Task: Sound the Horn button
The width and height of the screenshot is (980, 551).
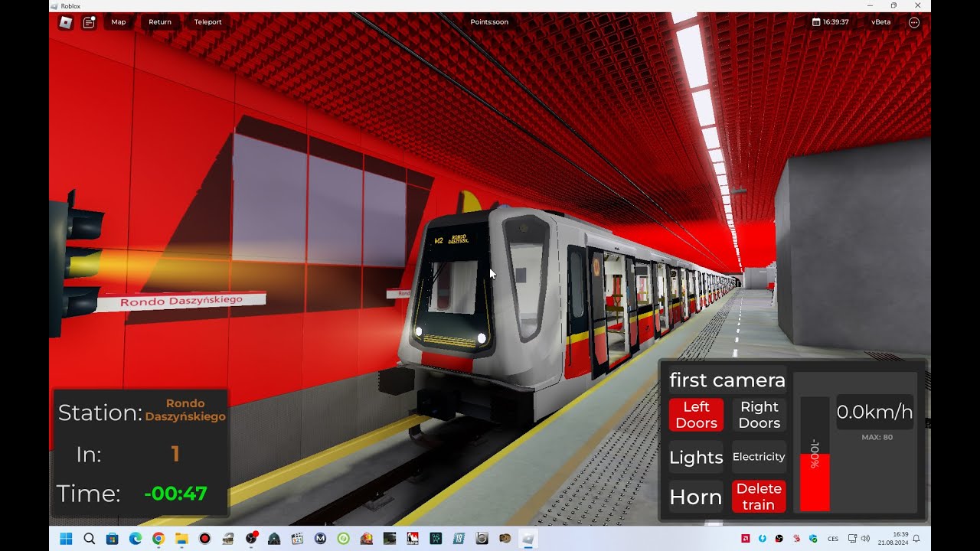Action: tap(696, 497)
